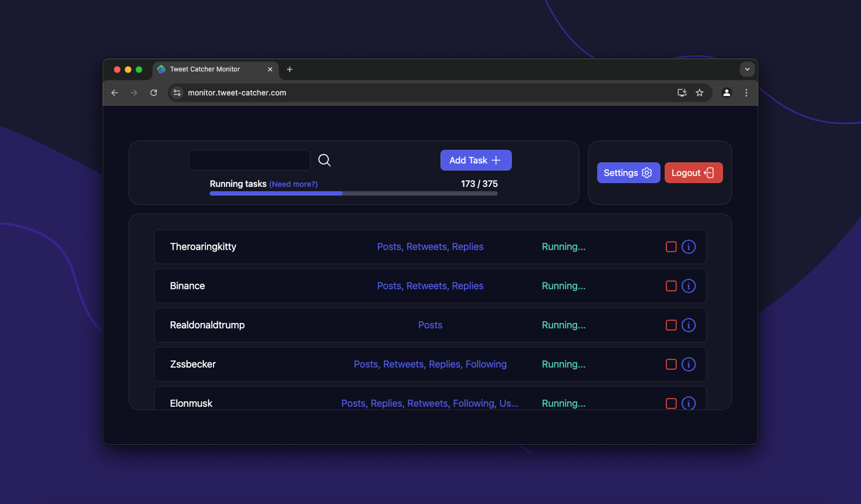
Task: Open the browser three-dot menu
Action: (x=746, y=93)
